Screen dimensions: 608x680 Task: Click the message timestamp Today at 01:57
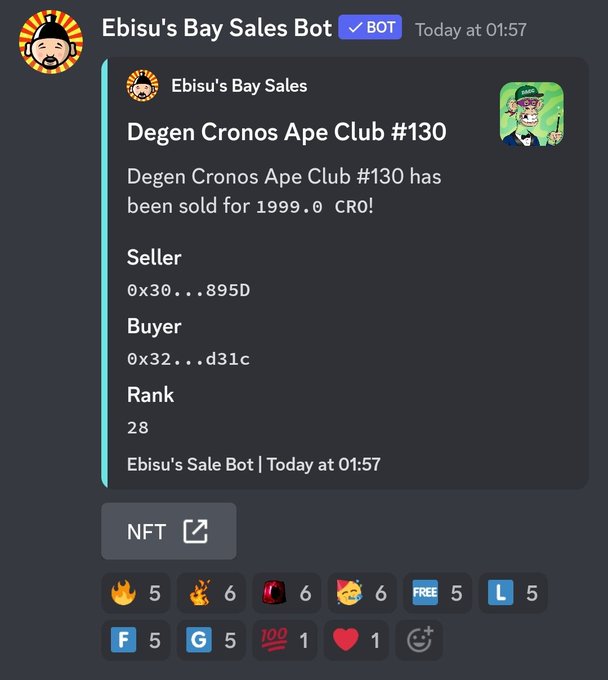point(471,30)
